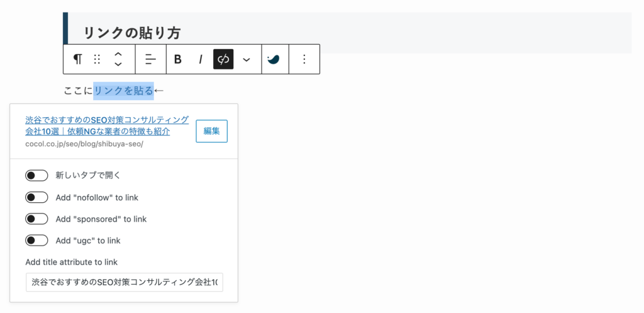The height and width of the screenshot is (313, 644).
Task: Toggle italic formatting
Action: coord(201,59)
